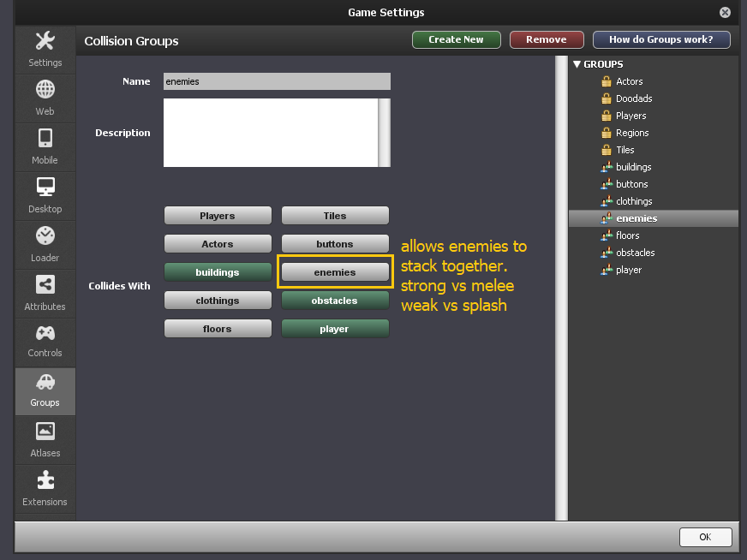The image size is (747, 560).
Task: Open How do Groups work help
Action: click(x=661, y=39)
